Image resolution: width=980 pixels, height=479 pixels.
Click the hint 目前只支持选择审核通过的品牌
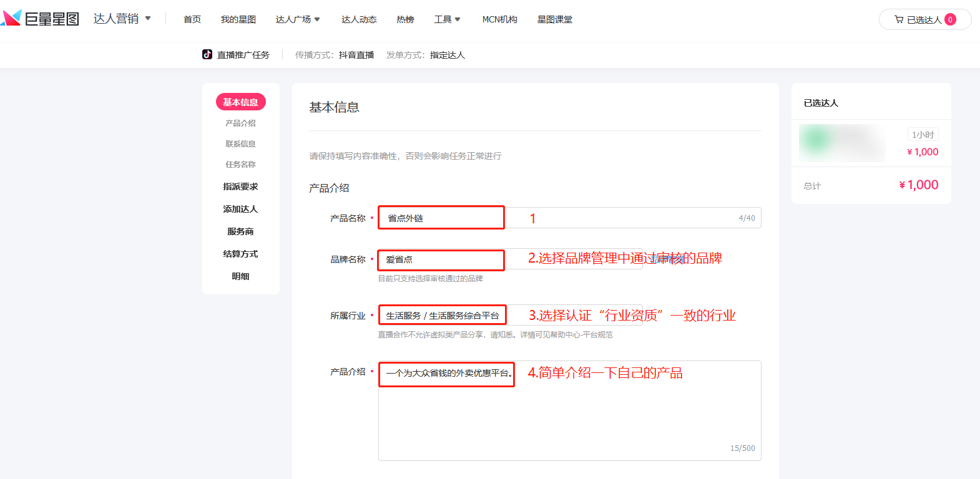point(431,279)
